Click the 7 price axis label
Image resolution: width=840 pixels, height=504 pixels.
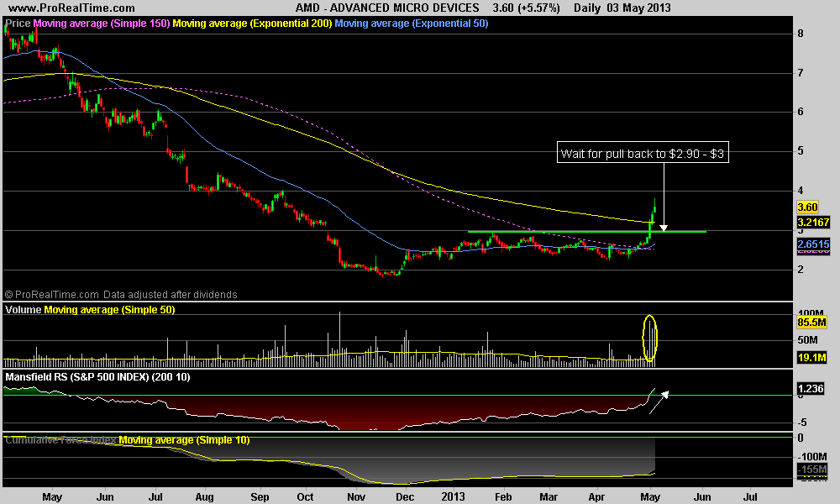click(801, 73)
